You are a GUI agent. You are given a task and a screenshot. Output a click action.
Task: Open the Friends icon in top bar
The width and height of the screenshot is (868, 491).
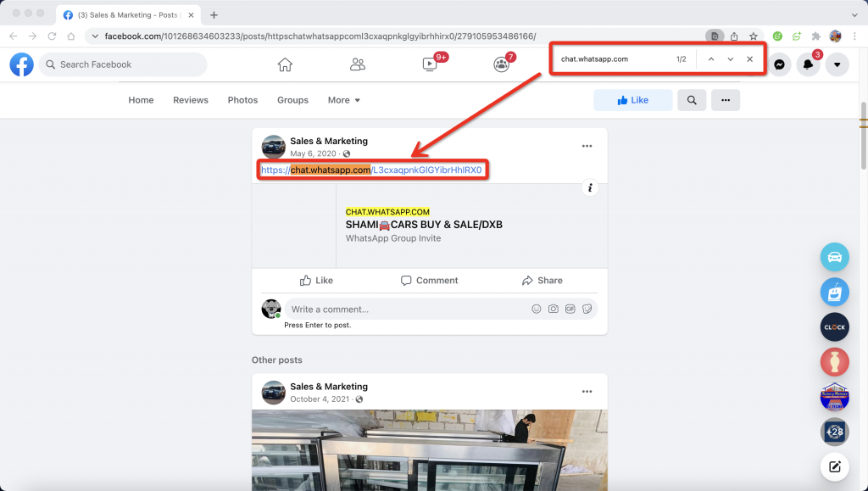pyautogui.click(x=358, y=64)
